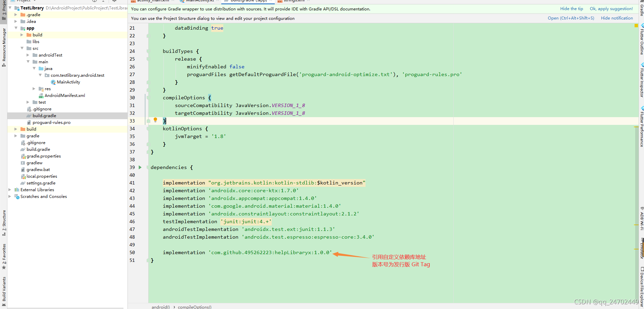Expand the app build folder arrow
This screenshot has height=309, width=644.
click(x=22, y=35)
